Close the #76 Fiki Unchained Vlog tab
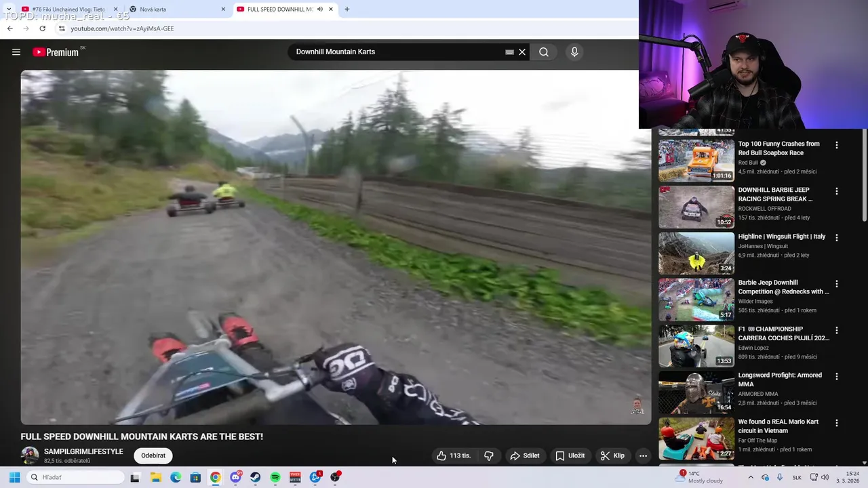 (x=115, y=9)
